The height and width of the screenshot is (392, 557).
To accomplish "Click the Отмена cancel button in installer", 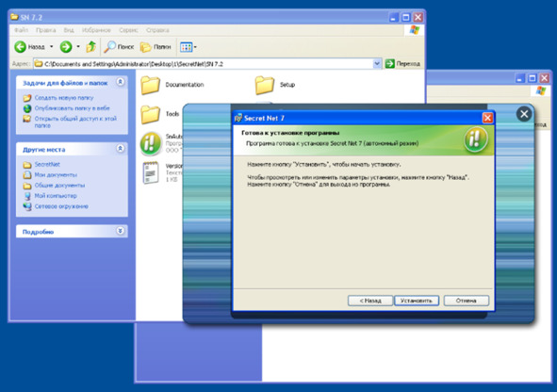I will (467, 301).
